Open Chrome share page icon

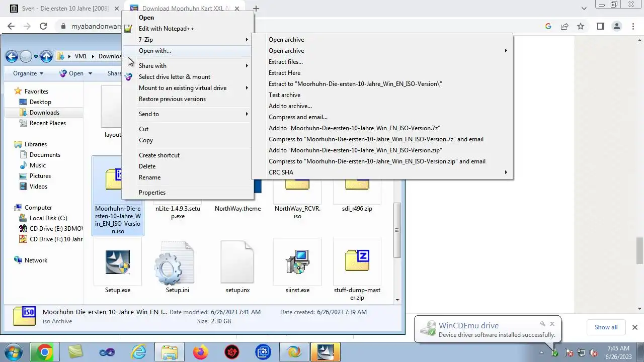pyautogui.click(x=565, y=26)
